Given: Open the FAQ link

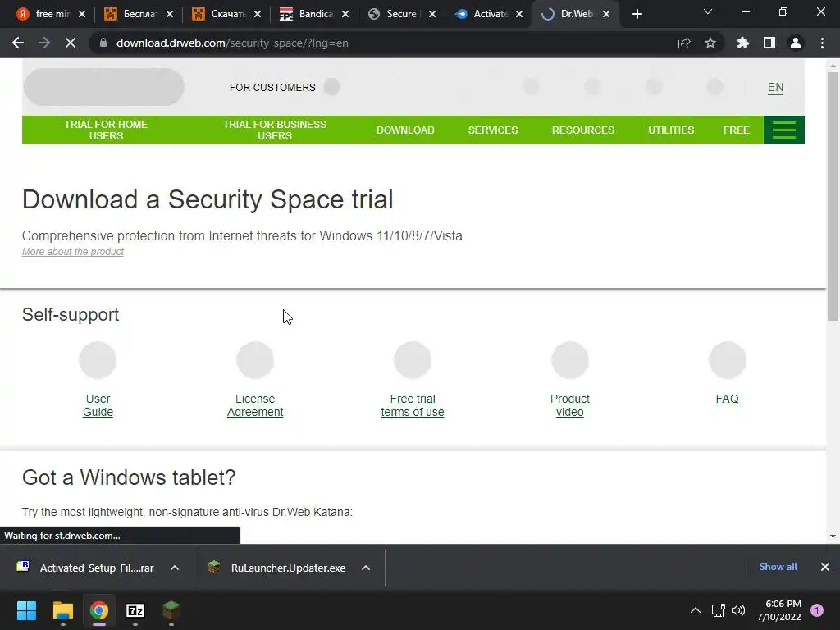Looking at the screenshot, I should click(x=727, y=399).
